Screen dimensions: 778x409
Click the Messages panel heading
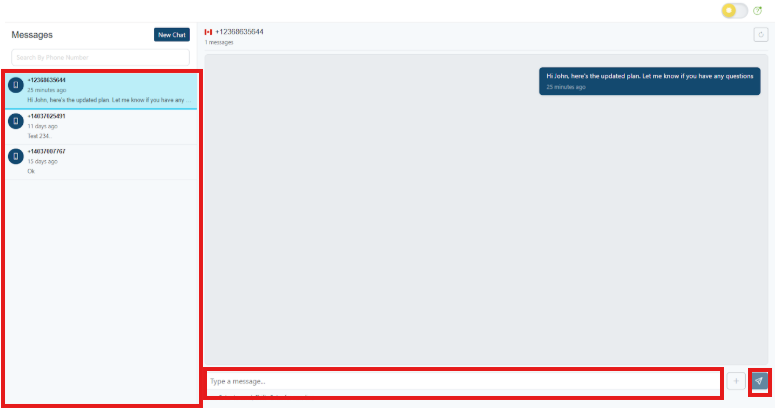32,35
